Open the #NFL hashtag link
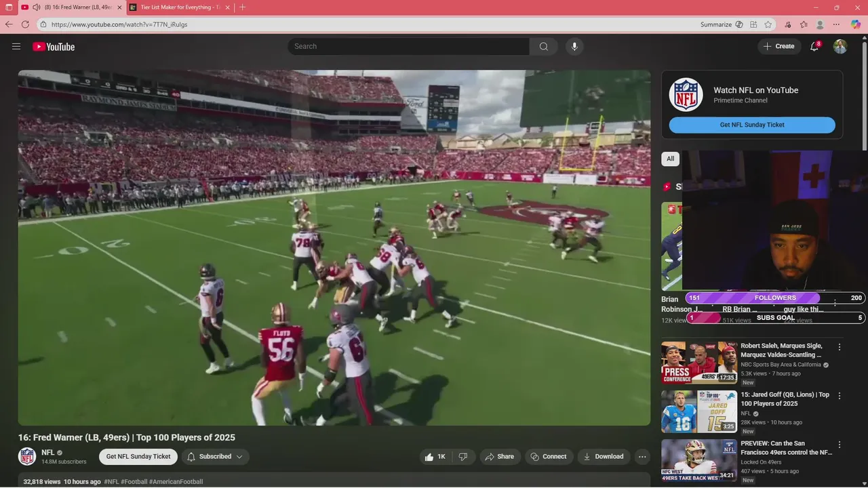The image size is (868, 488). pos(111,482)
